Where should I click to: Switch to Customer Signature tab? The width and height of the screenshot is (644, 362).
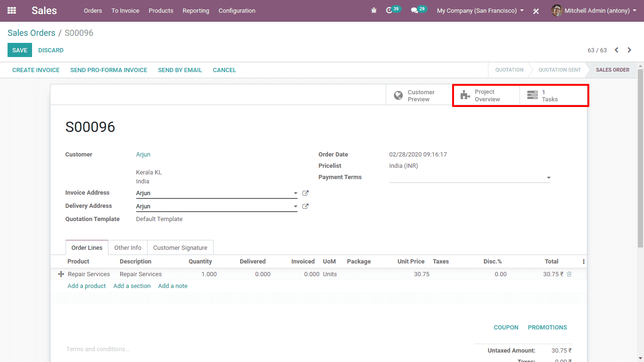[180, 247]
